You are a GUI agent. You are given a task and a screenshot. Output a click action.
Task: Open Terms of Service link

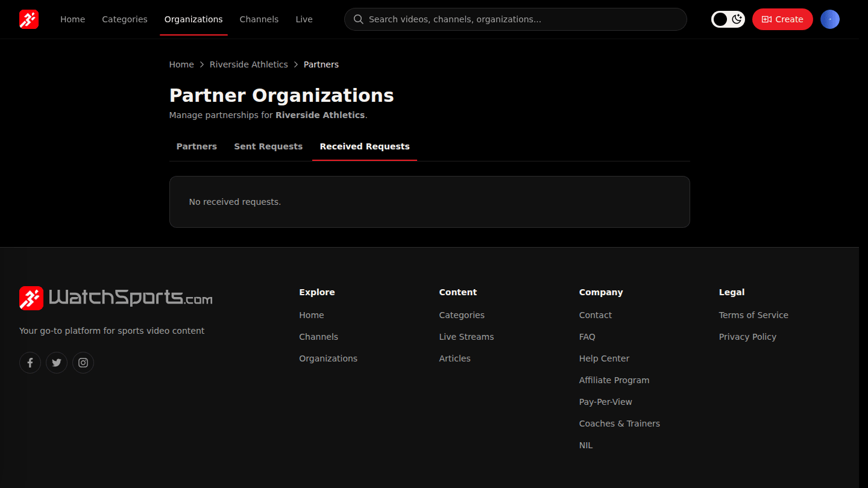click(753, 315)
